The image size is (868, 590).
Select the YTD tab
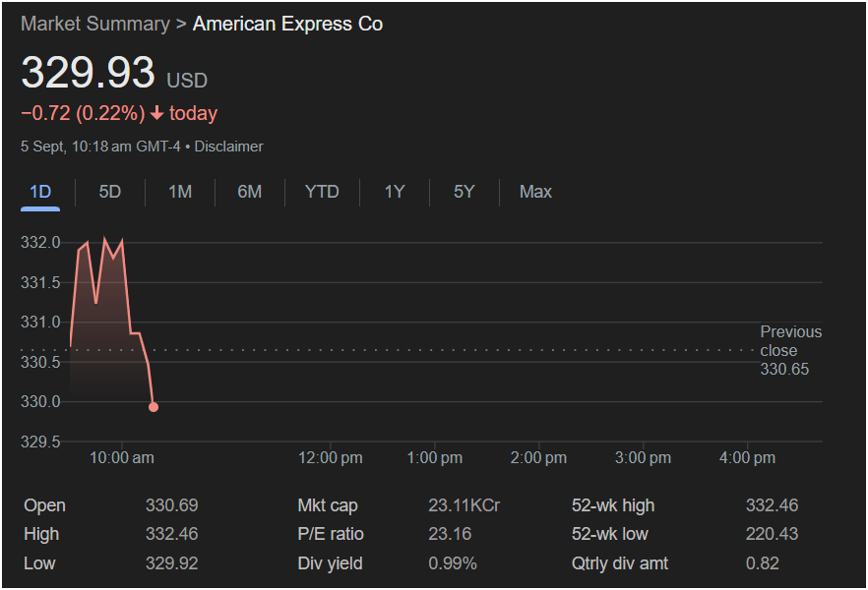click(322, 192)
